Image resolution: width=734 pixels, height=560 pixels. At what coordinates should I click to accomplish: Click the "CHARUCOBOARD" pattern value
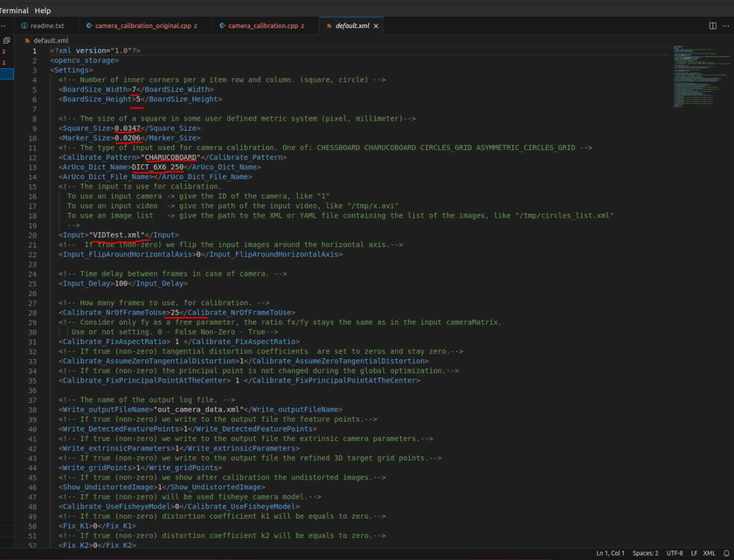170,157
